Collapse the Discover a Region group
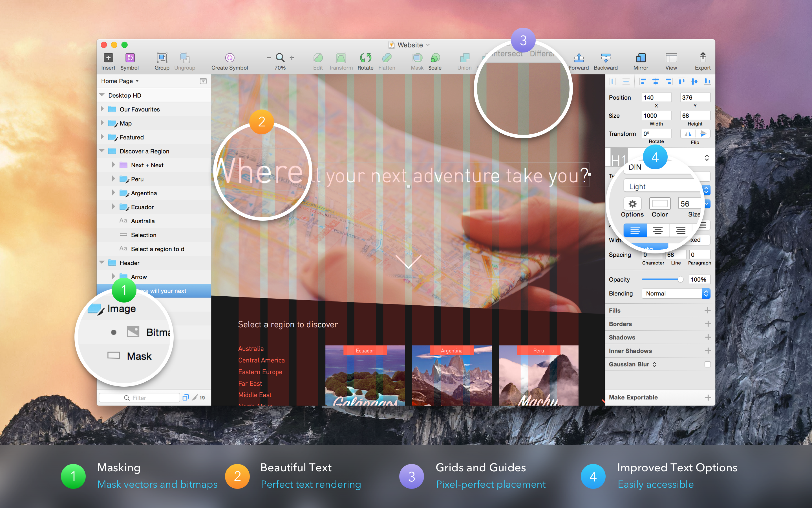Image resolution: width=812 pixels, height=508 pixels. coord(102,151)
